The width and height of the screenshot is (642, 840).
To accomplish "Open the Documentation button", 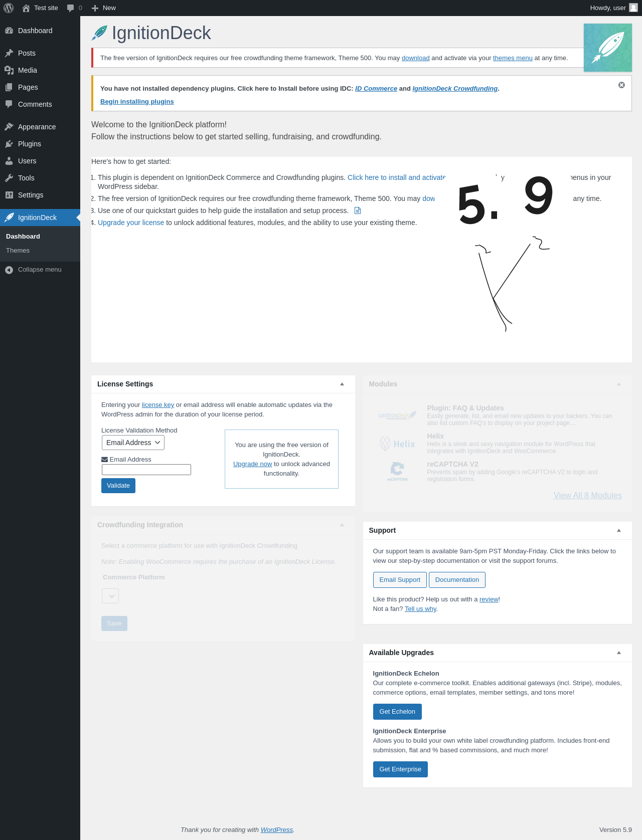I will pyautogui.click(x=457, y=580).
